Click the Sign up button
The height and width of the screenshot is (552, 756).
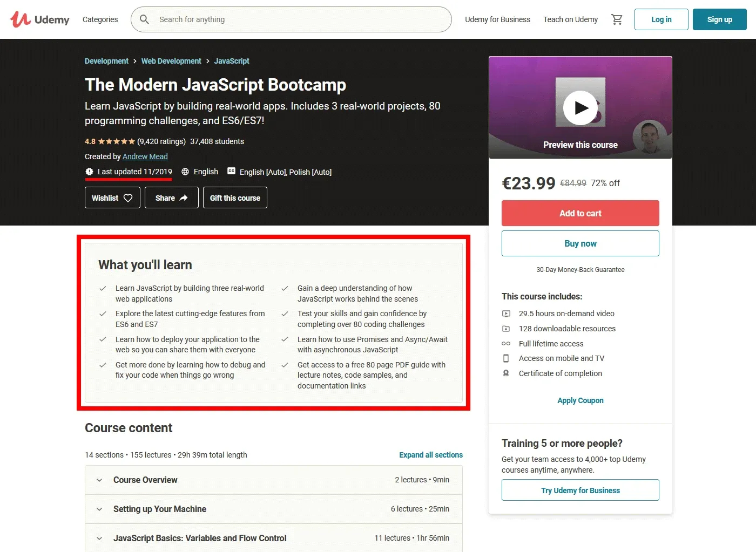pyautogui.click(x=720, y=19)
